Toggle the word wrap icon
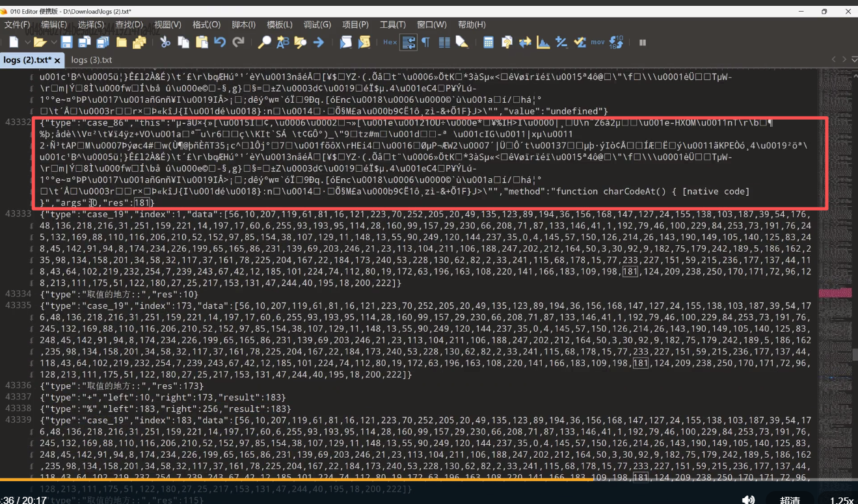The height and width of the screenshot is (504, 858). pos(409,42)
